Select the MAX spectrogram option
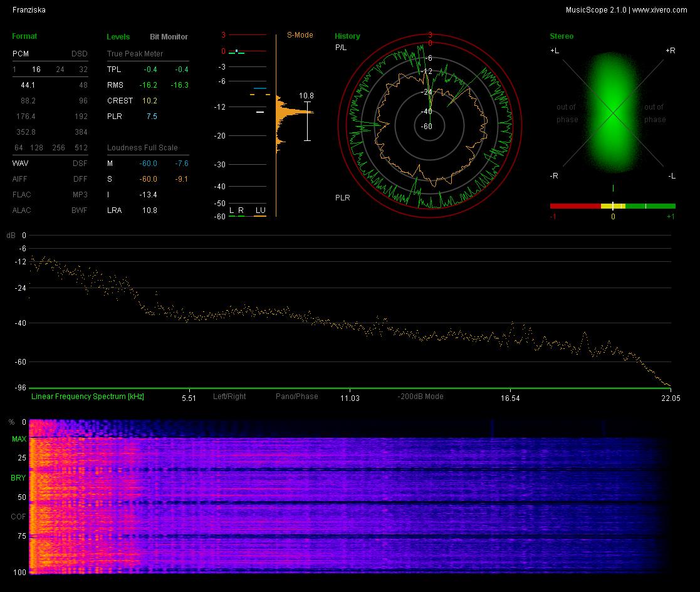Screen dimensions: 700x592 pyautogui.click(x=19, y=439)
